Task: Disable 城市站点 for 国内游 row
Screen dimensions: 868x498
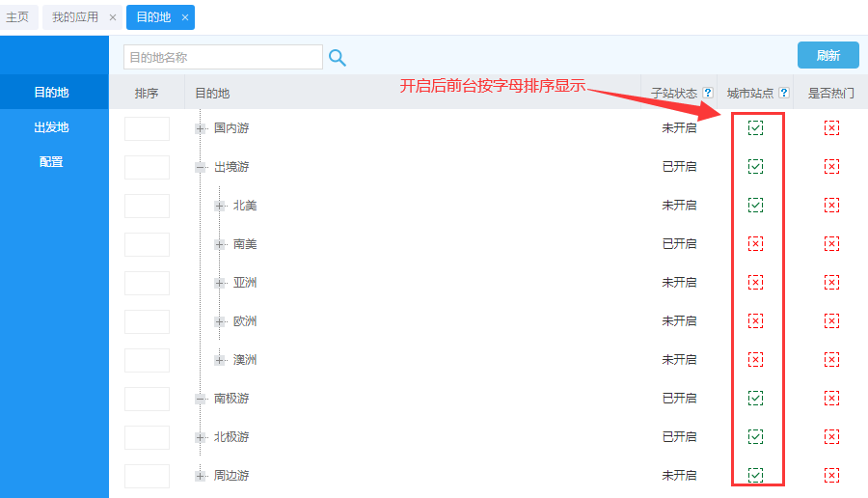Action: (x=755, y=128)
